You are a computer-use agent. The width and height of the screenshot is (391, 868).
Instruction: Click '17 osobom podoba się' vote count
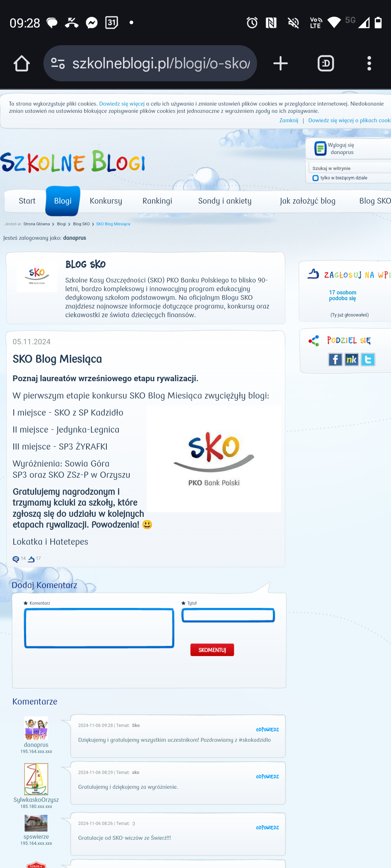click(342, 295)
